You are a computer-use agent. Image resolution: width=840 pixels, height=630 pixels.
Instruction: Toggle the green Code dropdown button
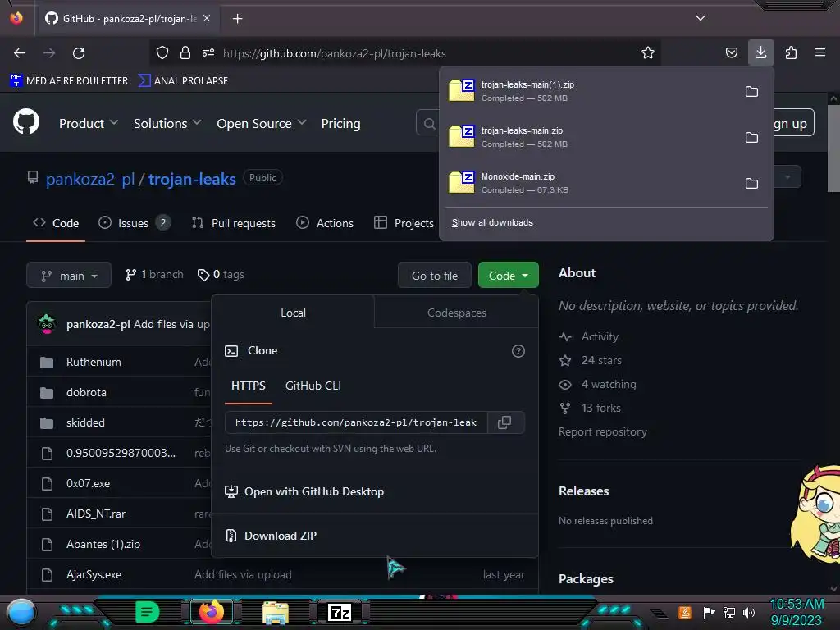pyautogui.click(x=508, y=276)
